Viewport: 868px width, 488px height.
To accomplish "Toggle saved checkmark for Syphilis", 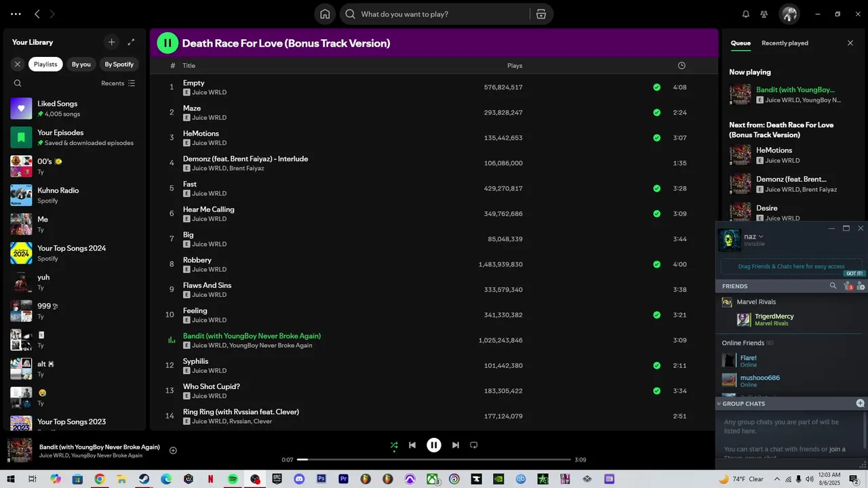I will coord(656,366).
